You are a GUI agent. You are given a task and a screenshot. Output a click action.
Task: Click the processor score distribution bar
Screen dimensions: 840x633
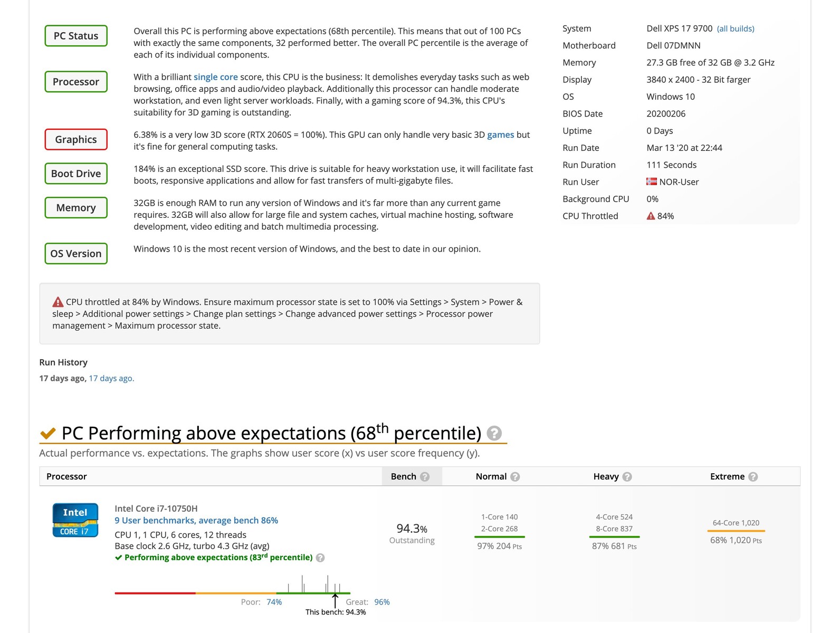point(232,593)
